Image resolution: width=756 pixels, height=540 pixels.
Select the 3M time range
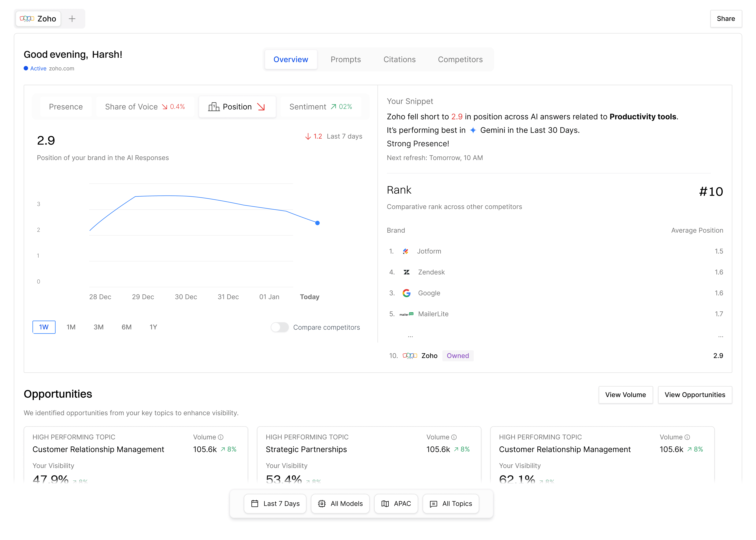coord(98,327)
